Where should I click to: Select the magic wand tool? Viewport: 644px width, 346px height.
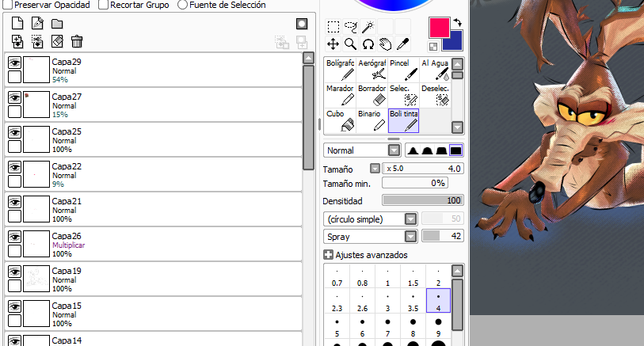click(x=368, y=27)
